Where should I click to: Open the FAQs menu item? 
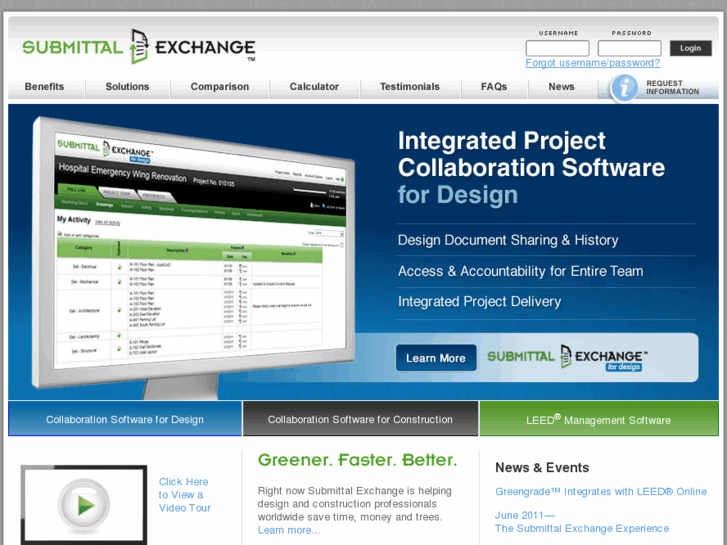pos(494,87)
